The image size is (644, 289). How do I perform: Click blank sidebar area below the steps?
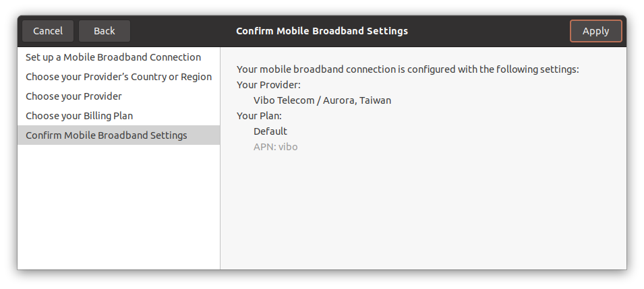point(119,209)
